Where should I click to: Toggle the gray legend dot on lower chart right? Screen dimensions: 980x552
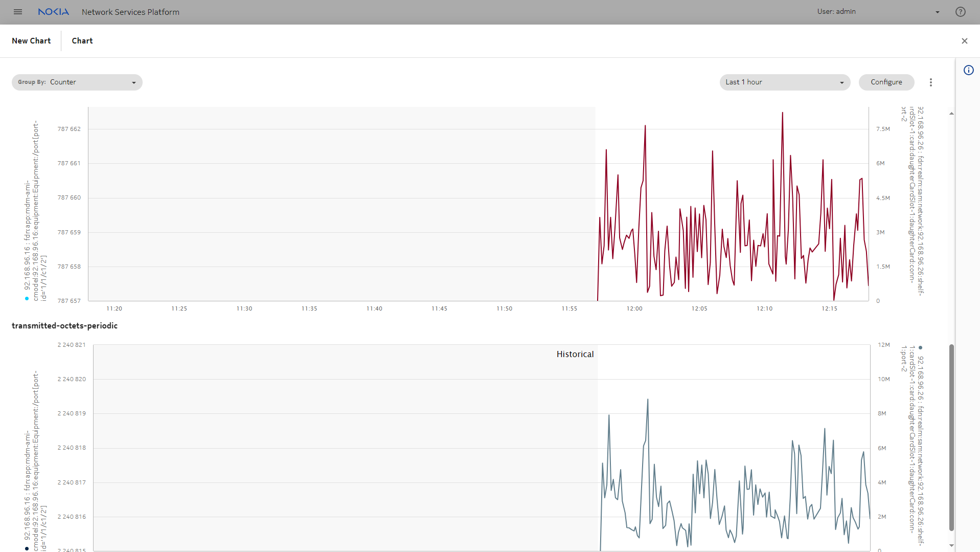click(x=920, y=348)
